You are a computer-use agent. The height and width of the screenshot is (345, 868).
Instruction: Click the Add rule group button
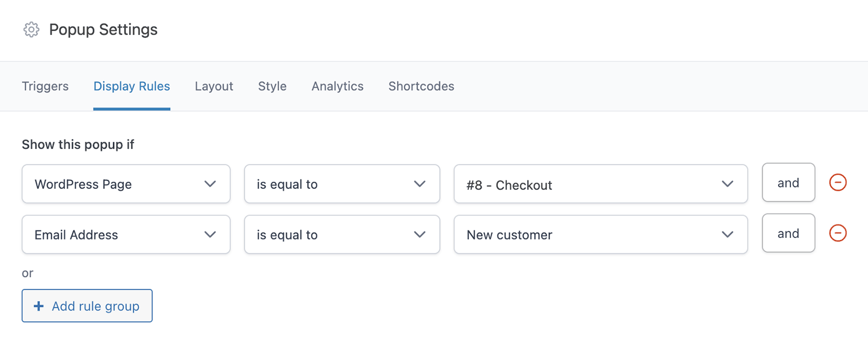click(87, 306)
